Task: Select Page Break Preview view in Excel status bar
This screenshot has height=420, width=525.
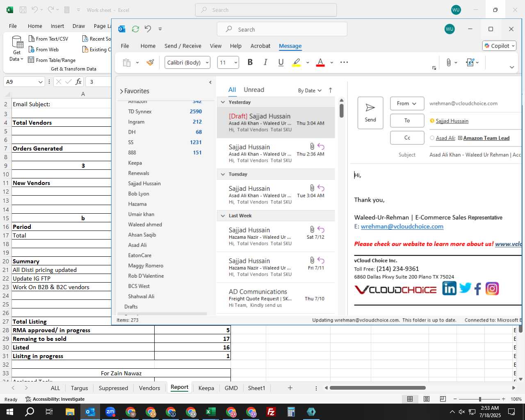Action: (x=443, y=399)
